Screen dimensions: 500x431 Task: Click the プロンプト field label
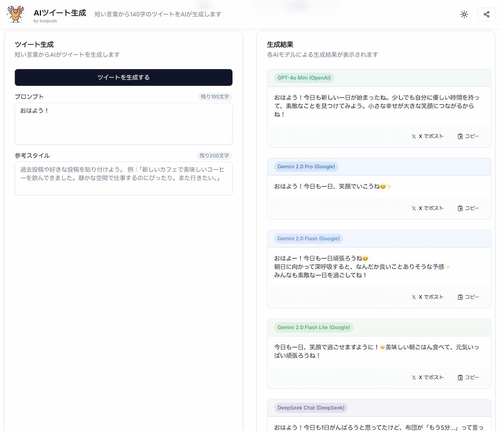coord(29,97)
